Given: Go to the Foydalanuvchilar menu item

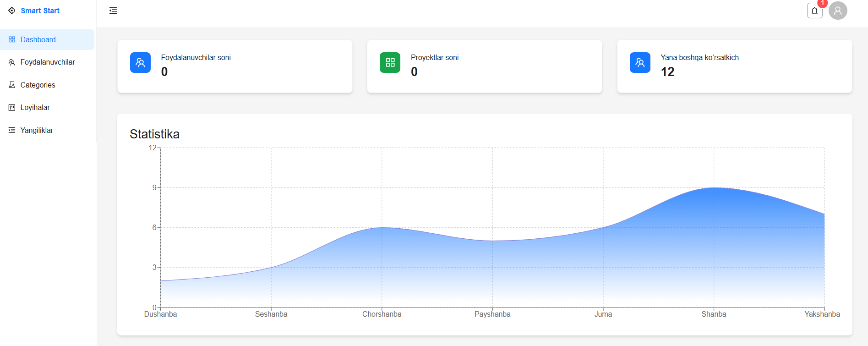Looking at the screenshot, I should tap(48, 62).
